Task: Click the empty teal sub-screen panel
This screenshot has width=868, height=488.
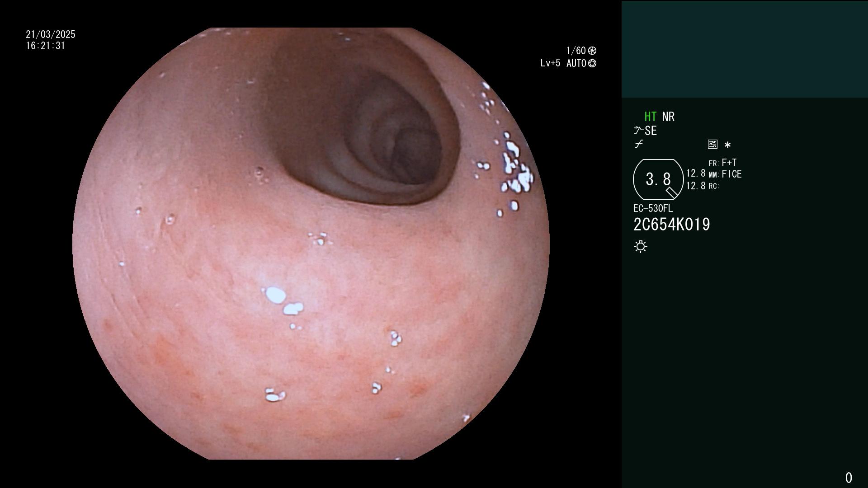Action: 745,49
